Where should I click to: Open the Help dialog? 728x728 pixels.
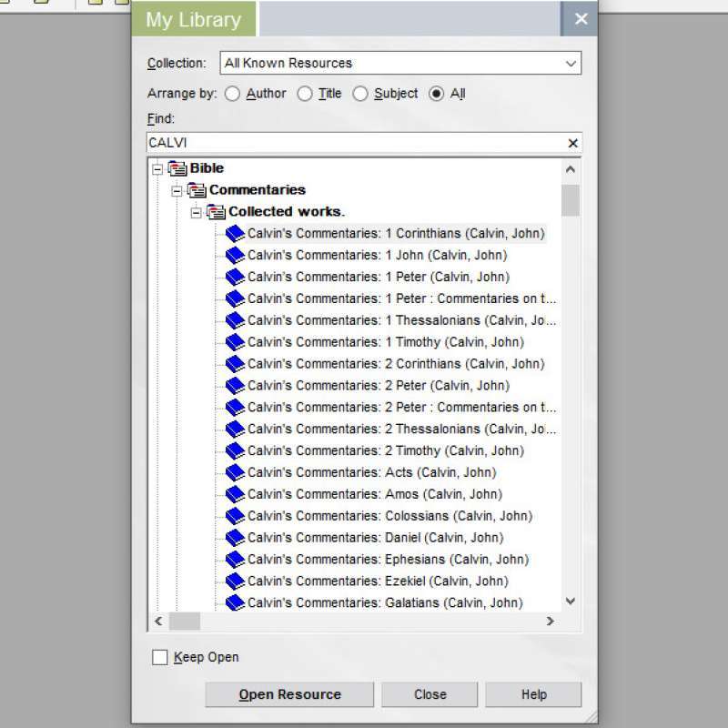[533, 694]
